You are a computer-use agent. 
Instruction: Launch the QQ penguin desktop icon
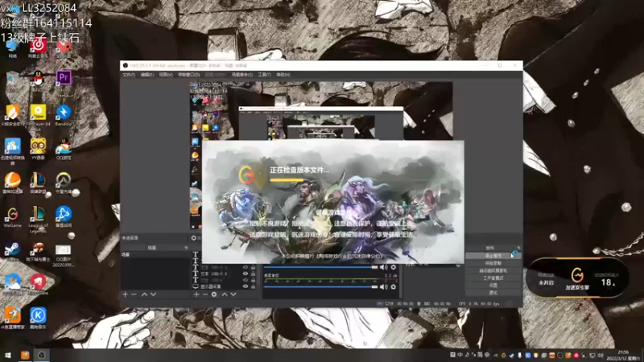(38, 78)
